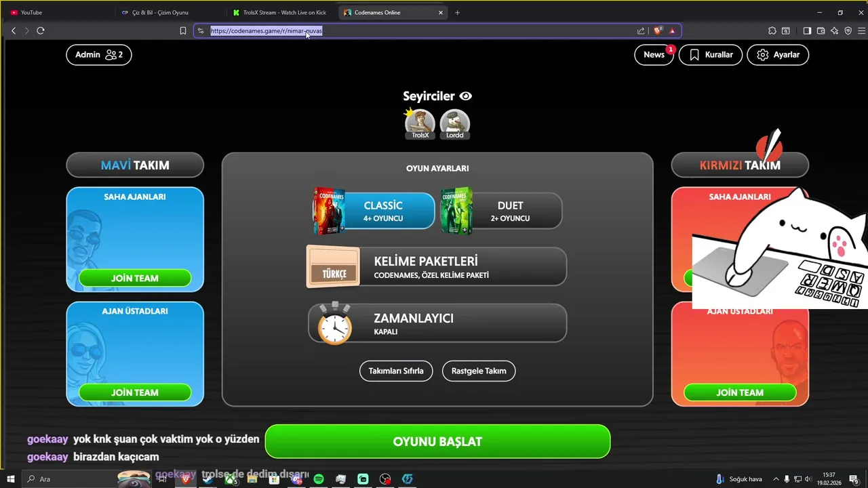Select the Classic game mode
This screenshot has width=868, height=488.
tap(374, 211)
